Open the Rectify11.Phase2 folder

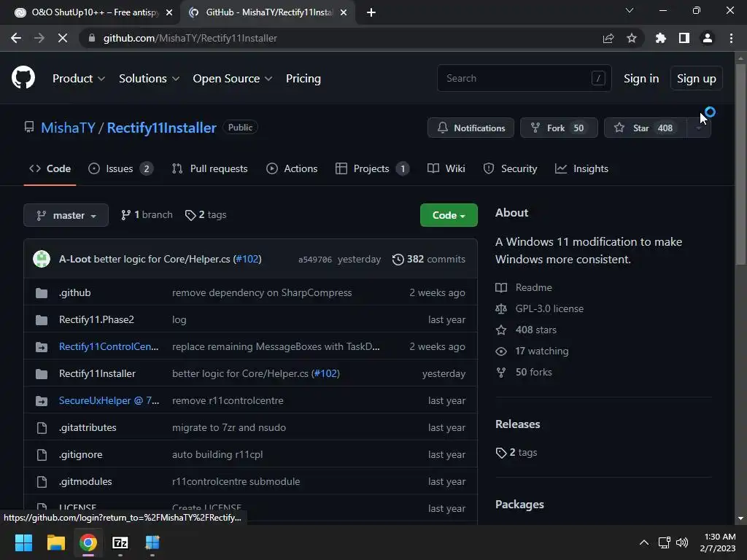pos(96,319)
